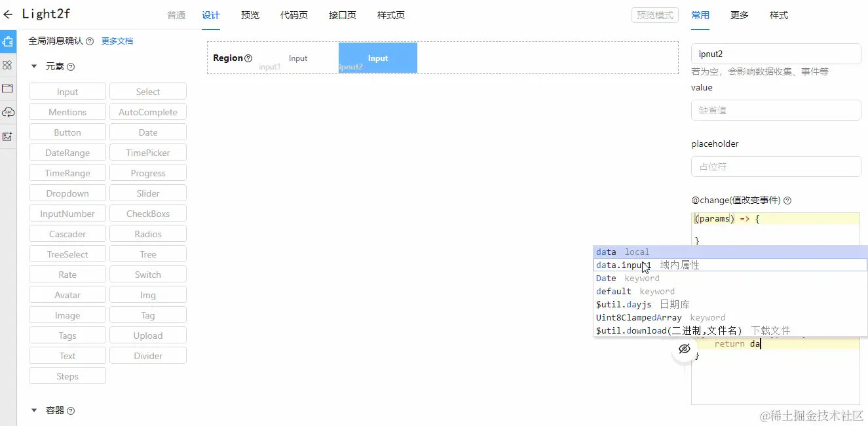Add a Tree element
Image resolution: width=868 pixels, height=426 pixels.
click(x=148, y=254)
